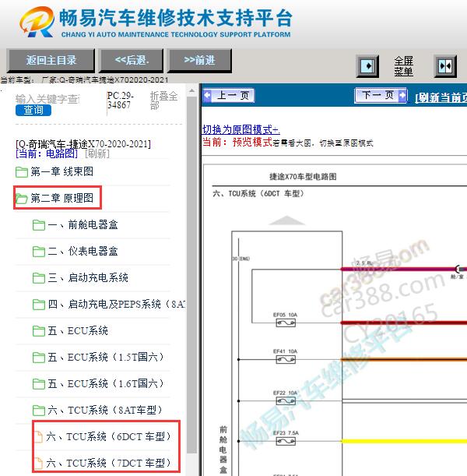Click document icon beside TCU系统（7DCT 车型）

coord(38,463)
